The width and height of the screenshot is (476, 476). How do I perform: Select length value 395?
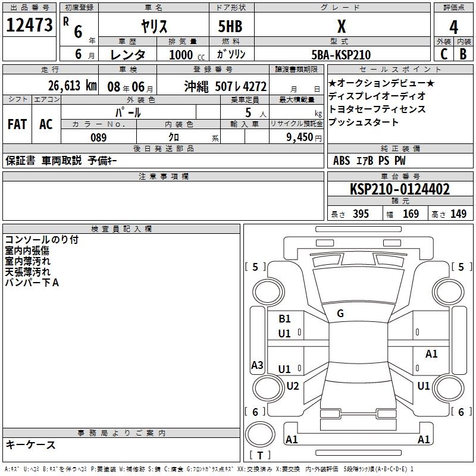pyautogui.click(x=361, y=214)
